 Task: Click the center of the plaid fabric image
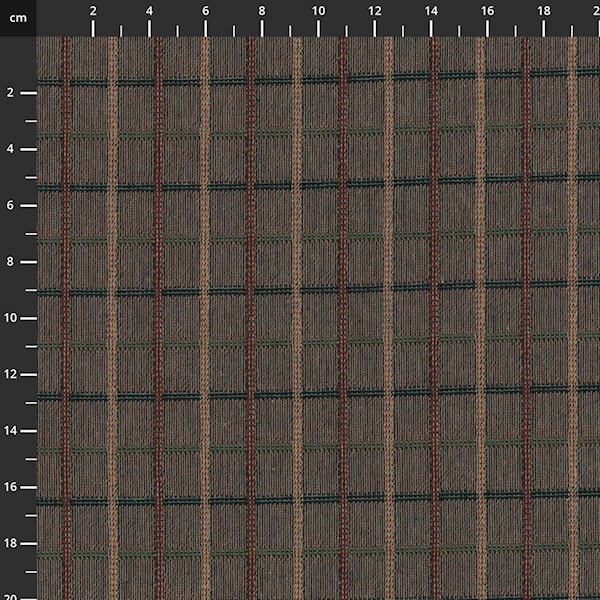pyautogui.click(x=318, y=318)
